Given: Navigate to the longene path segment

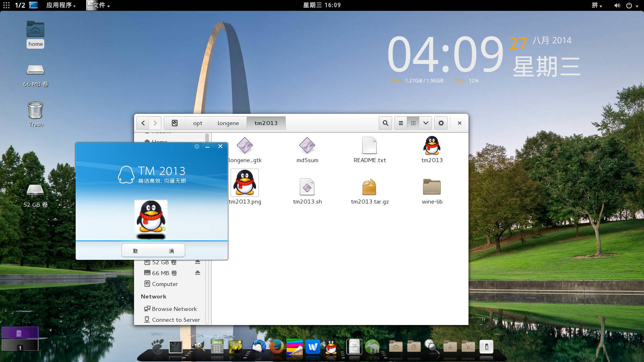Looking at the screenshot, I should [x=228, y=123].
